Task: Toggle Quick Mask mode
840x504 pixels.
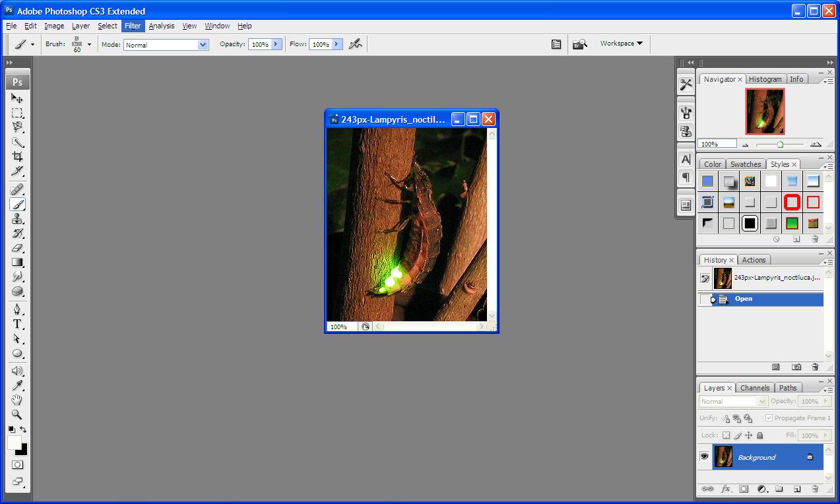Action: [18, 465]
